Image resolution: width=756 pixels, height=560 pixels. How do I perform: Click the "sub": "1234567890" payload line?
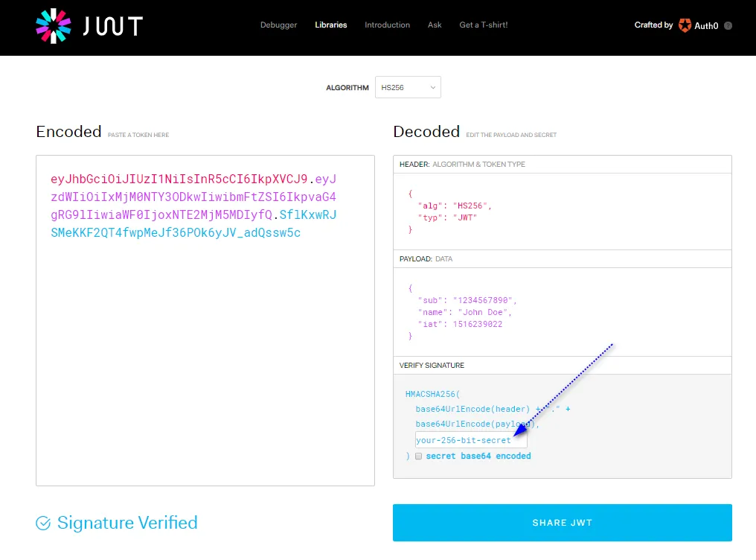(x=467, y=301)
